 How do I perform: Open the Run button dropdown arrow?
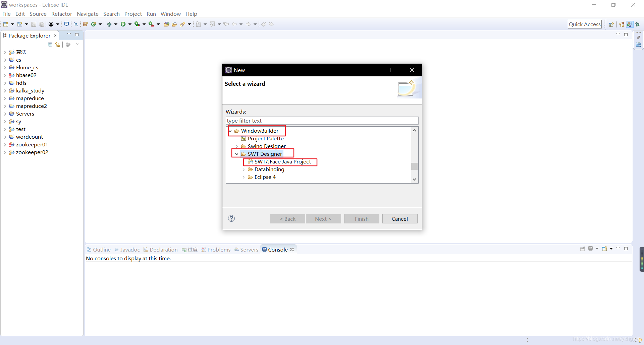(x=130, y=24)
